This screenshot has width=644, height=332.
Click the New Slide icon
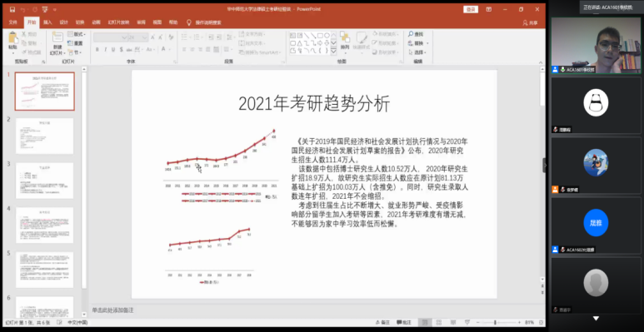point(57,38)
